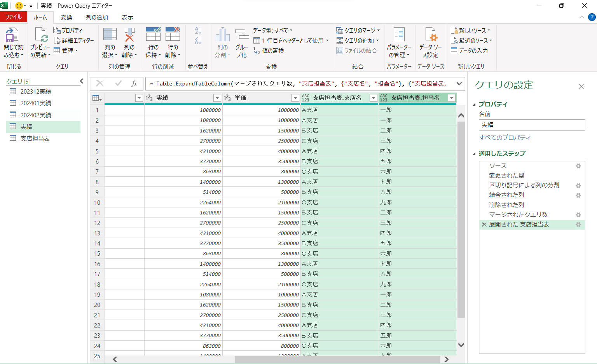This screenshot has width=597, height=364.
Task: Select the 202402実績 query
Action: click(x=43, y=115)
